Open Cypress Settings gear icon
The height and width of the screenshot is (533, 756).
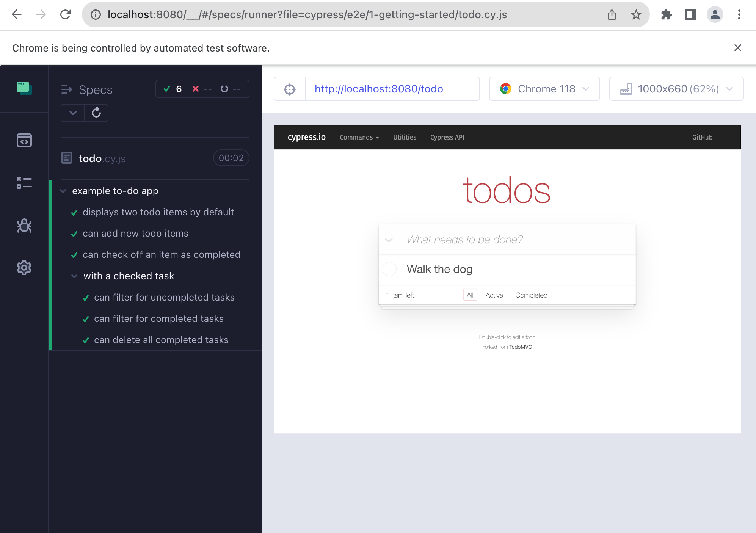click(x=24, y=268)
